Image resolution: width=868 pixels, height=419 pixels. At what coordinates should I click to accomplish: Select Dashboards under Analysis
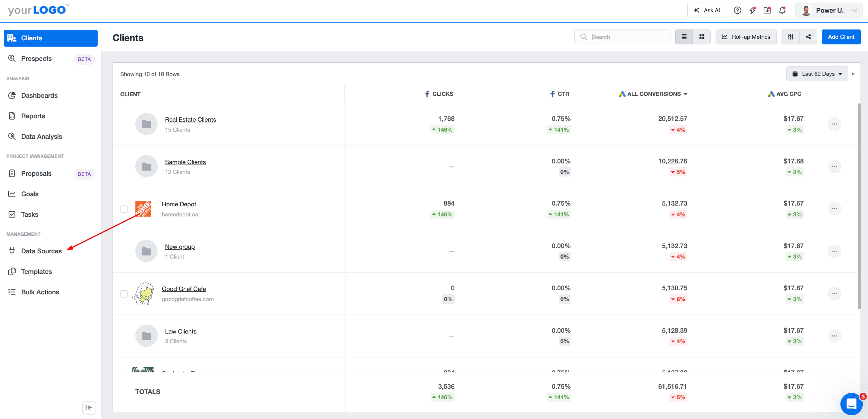tap(40, 95)
